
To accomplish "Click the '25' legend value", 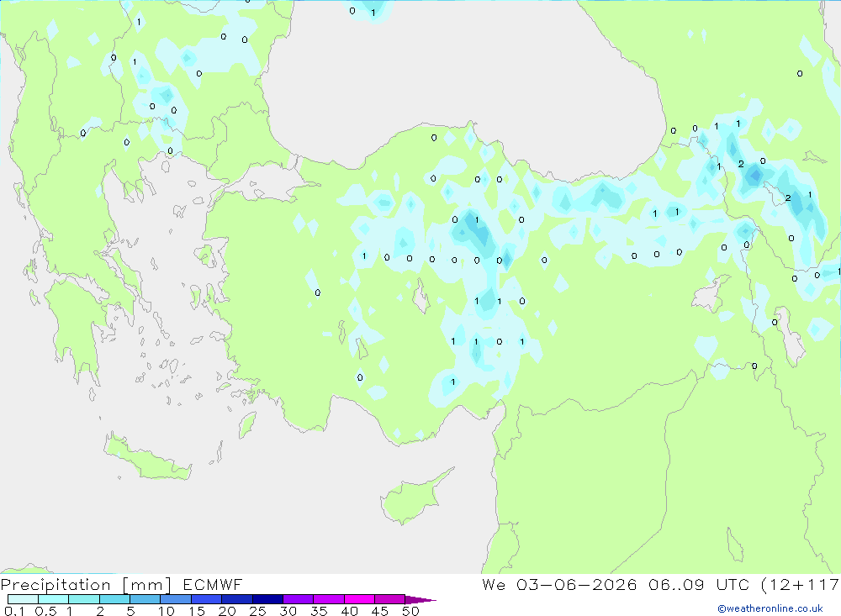I will [x=257, y=611].
